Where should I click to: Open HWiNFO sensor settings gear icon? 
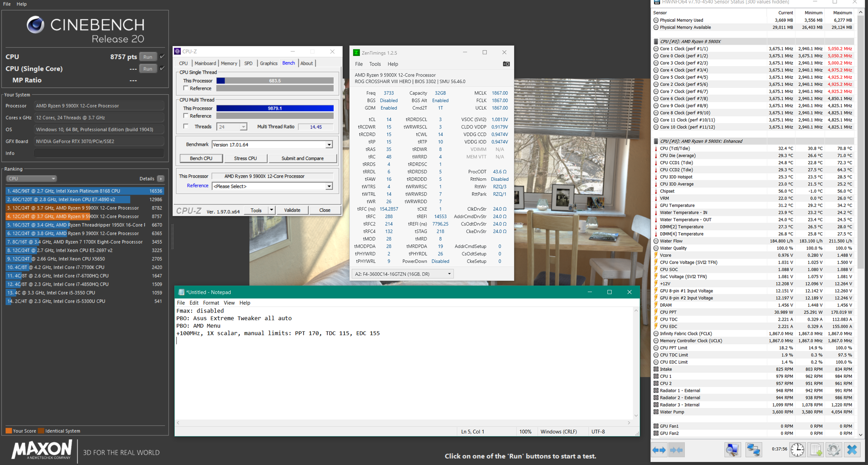click(x=834, y=450)
